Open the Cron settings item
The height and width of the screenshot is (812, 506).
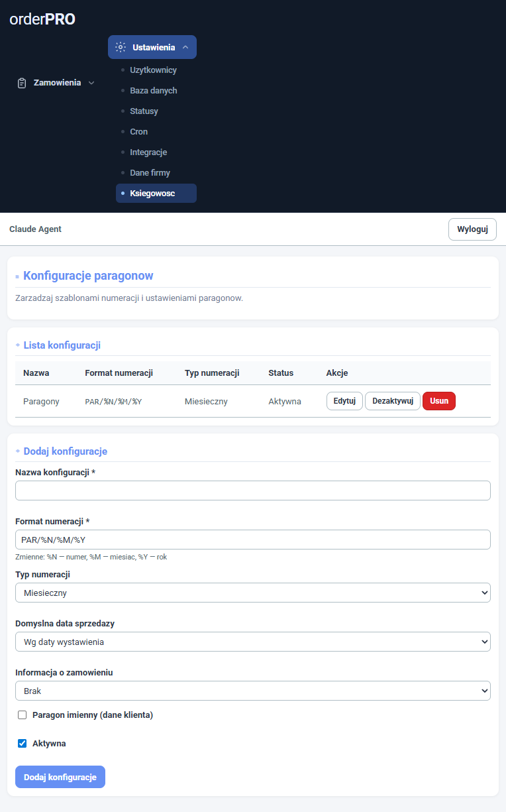pos(138,132)
